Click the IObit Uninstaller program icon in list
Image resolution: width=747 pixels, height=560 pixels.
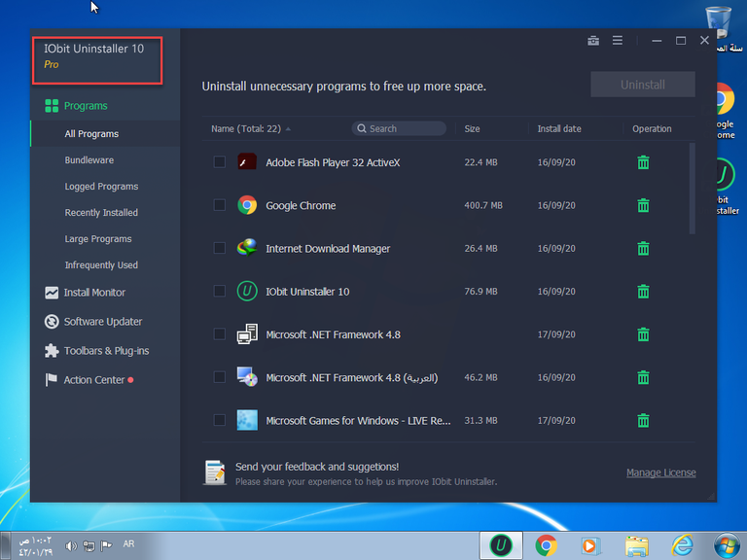pos(247,291)
